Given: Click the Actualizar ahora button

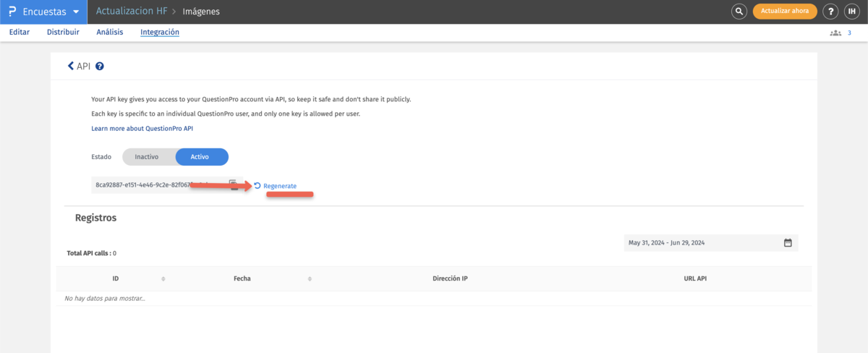Looking at the screenshot, I should pos(785,12).
